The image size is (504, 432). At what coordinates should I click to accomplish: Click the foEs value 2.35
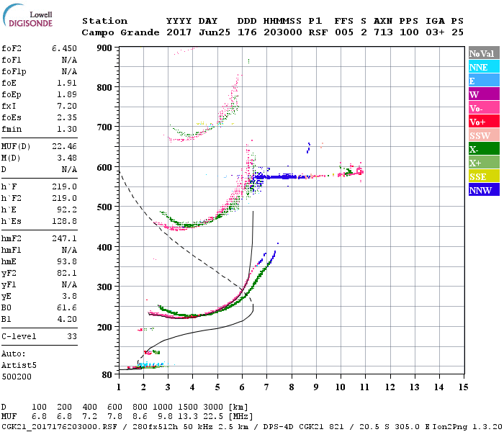(67, 117)
